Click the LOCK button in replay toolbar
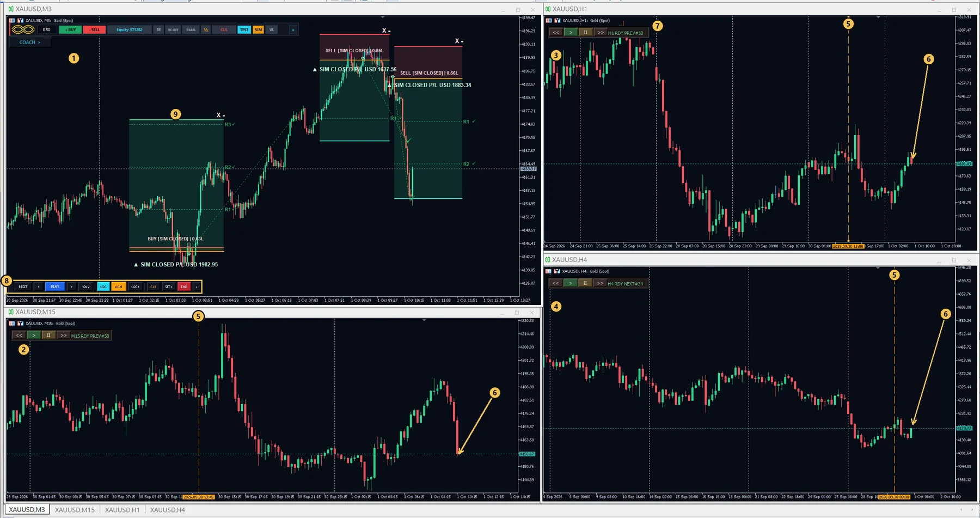The height and width of the screenshot is (518, 980). point(135,287)
